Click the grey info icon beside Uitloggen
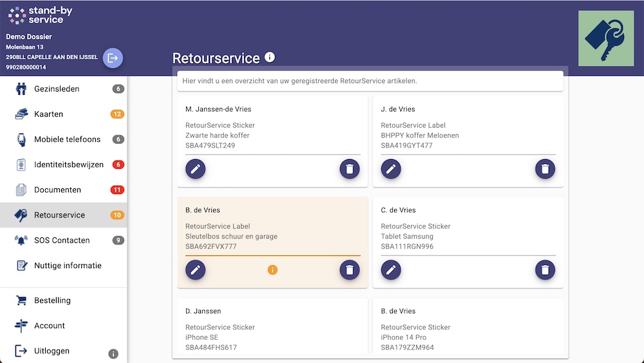Image resolution: width=644 pixels, height=363 pixels. (x=113, y=353)
